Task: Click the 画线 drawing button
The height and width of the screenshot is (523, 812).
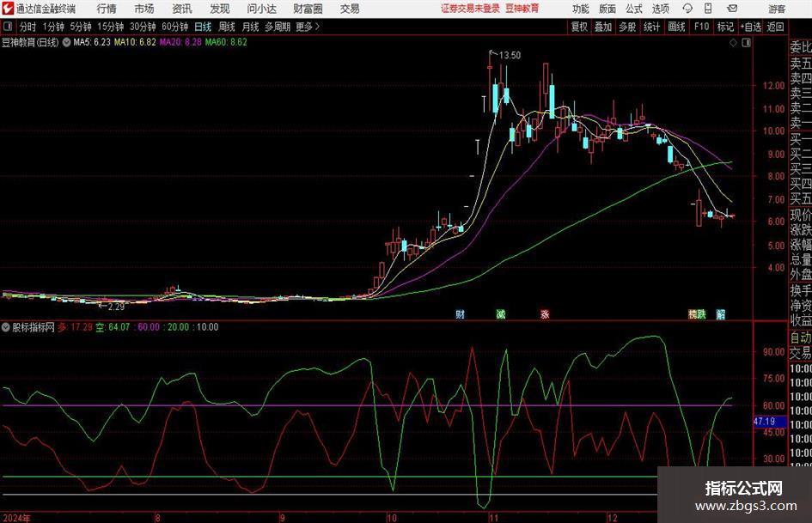Action: tap(676, 27)
